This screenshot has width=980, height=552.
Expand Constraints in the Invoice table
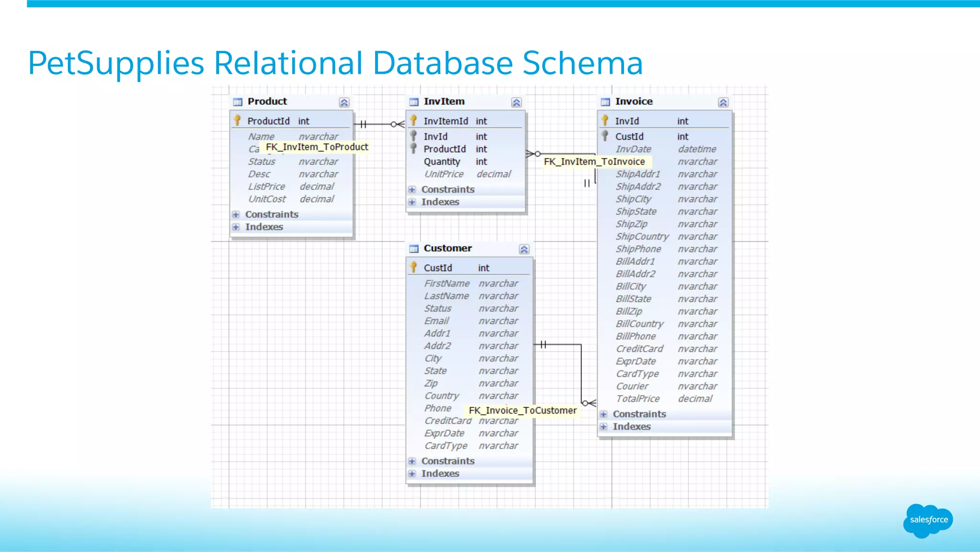[x=603, y=414]
